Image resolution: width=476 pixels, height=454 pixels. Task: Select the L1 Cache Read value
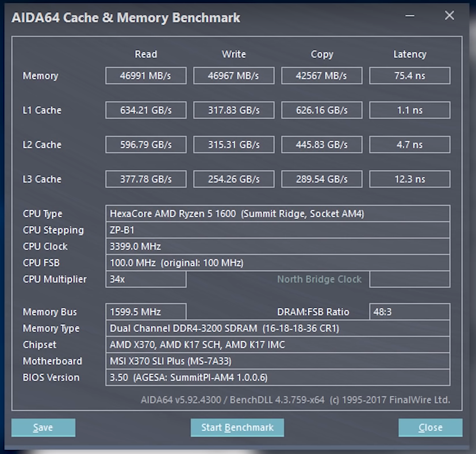pos(145,110)
